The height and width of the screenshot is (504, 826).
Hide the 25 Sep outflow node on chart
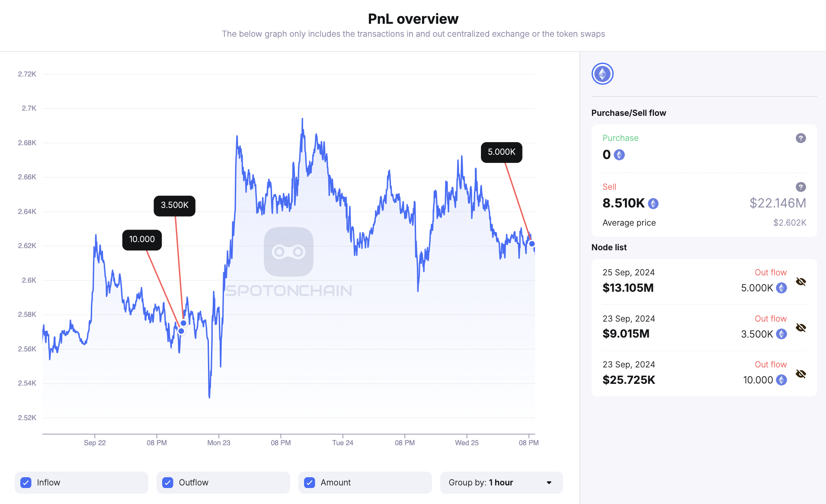coord(801,281)
